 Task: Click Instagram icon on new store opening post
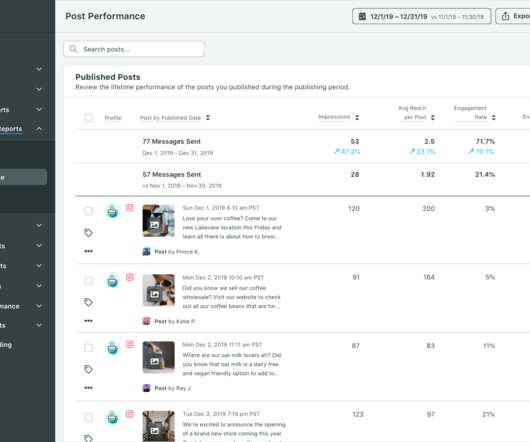130,414
